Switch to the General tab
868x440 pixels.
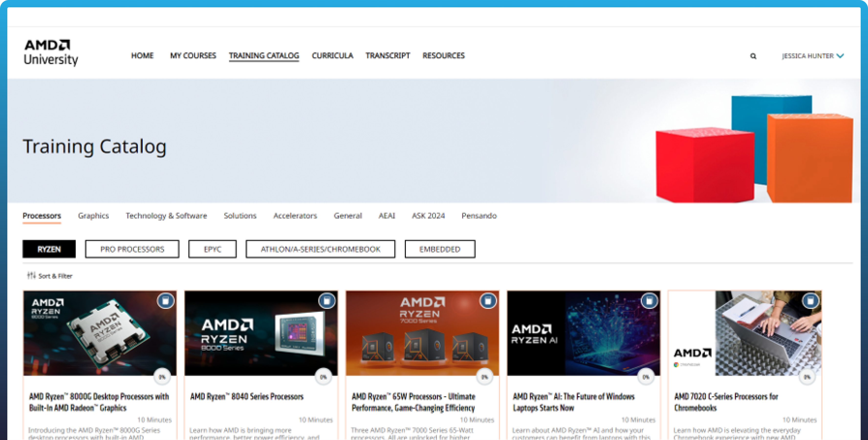tap(348, 216)
